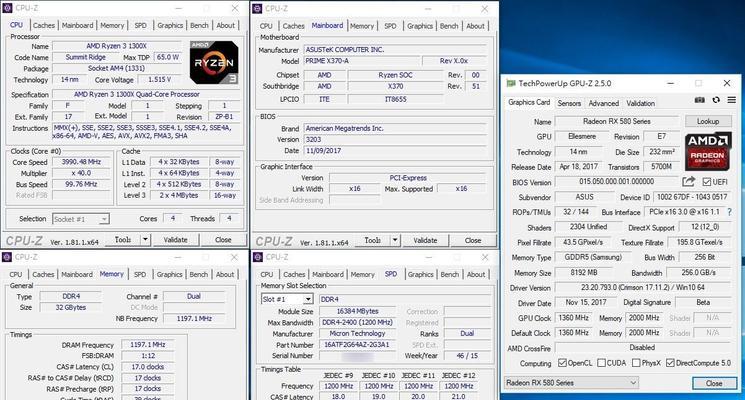745x400 pixels.
Task: Click the Close button at the bottom of GPU-Z
Action: [714, 383]
